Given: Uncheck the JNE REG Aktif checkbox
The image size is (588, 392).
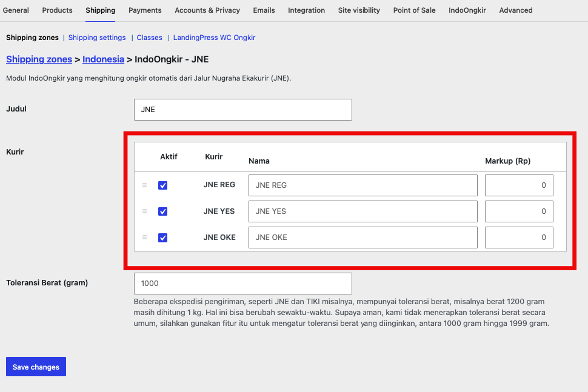Looking at the screenshot, I should [162, 185].
